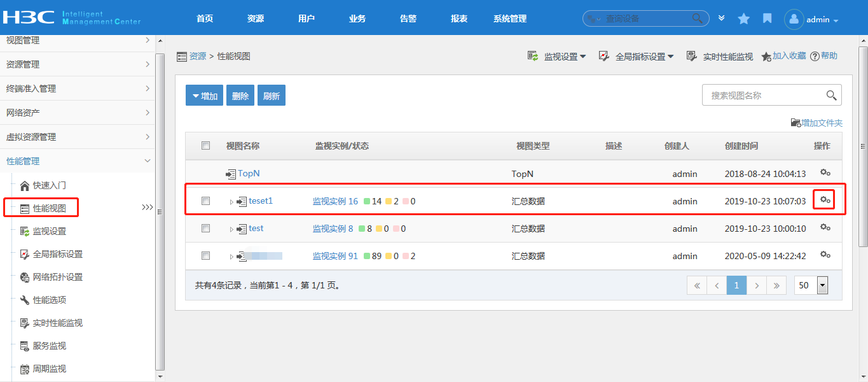Click the search magnifier in view name box
Screen dimensions: 868x382
pyautogui.click(x=831, y=95)
